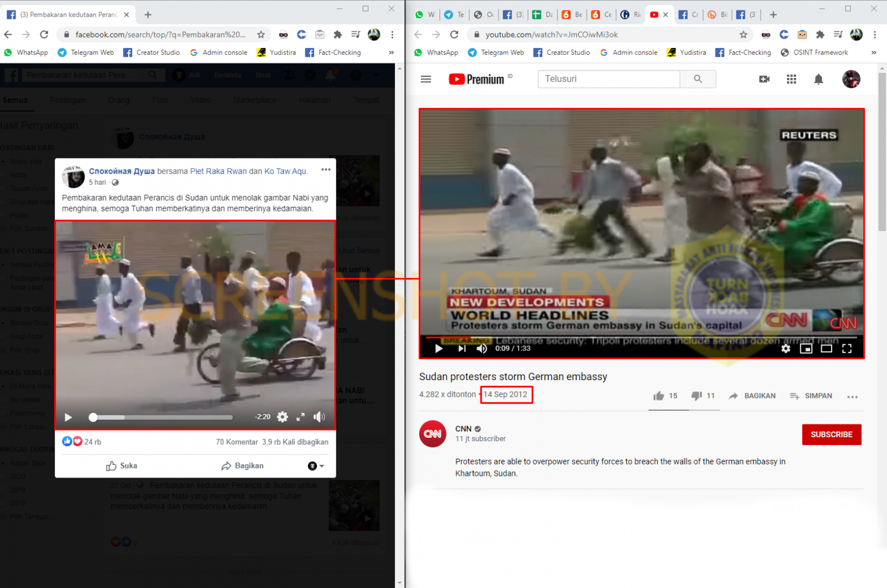Open YouTube notifications bell
The width and height of the screenshot is (887, 588).
point(818,79)
